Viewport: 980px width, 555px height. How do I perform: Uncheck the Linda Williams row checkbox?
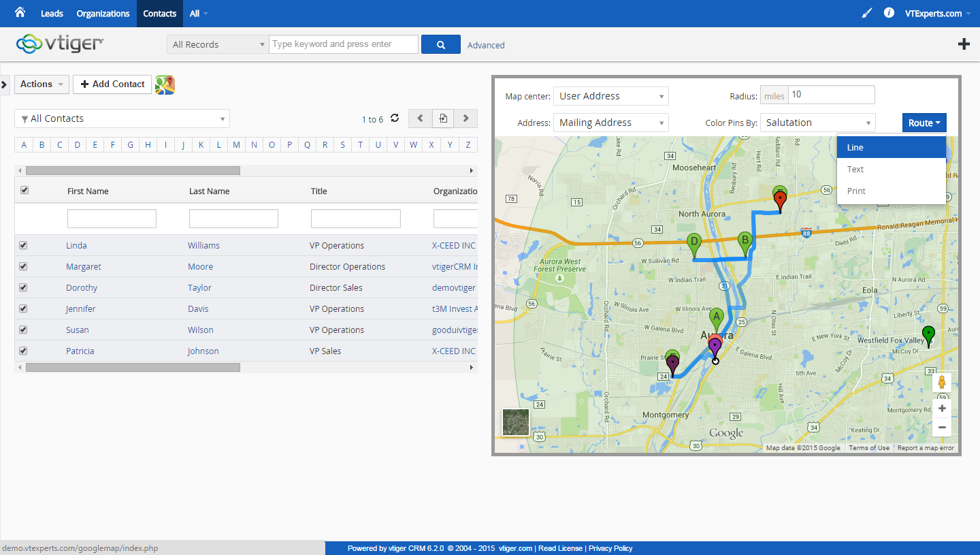(x=23, y=245)
